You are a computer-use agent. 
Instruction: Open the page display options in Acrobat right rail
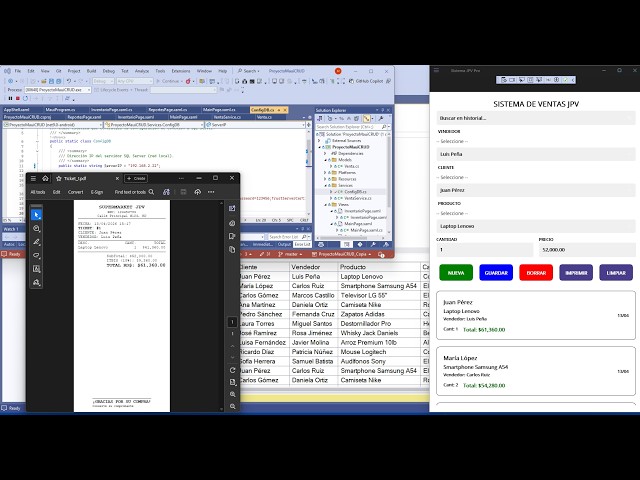[233, 382]
